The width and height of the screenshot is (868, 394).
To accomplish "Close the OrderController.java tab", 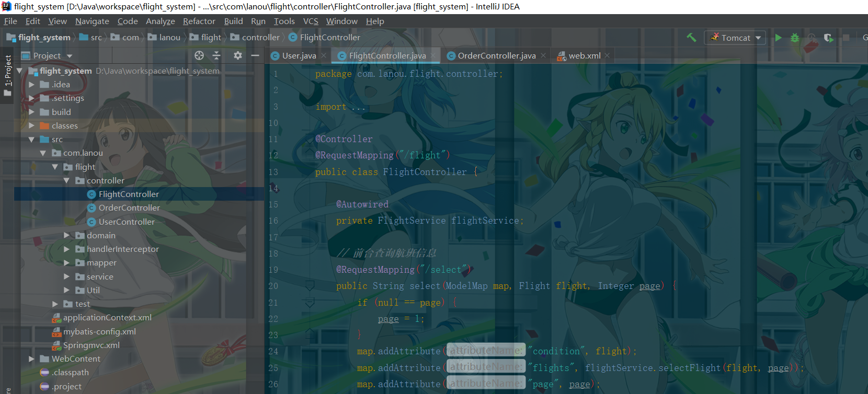I will pos(543,55).
